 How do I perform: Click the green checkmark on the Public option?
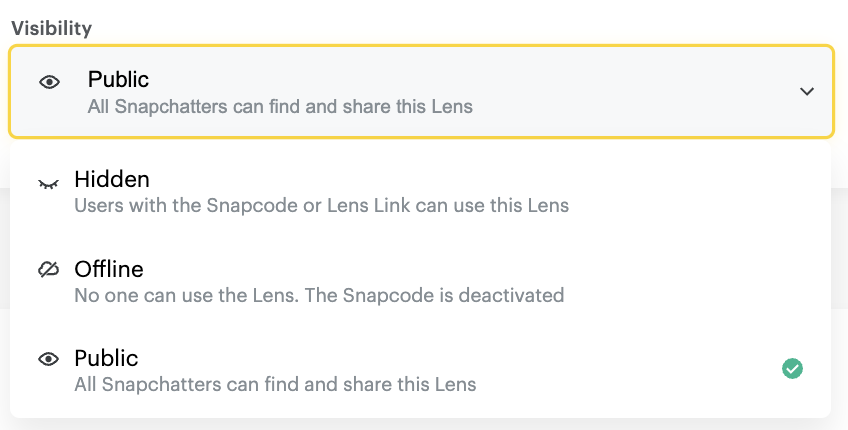coord(792,369)
